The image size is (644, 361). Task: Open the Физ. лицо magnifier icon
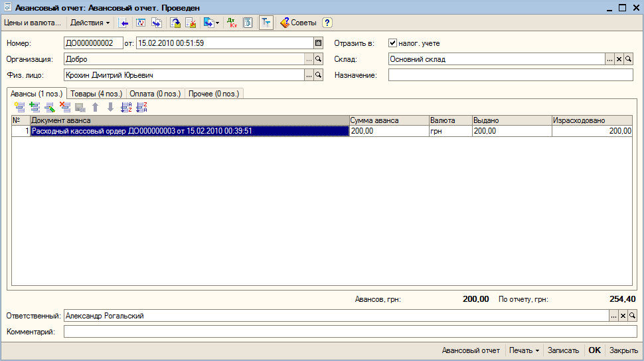click(x=318, y=75)
